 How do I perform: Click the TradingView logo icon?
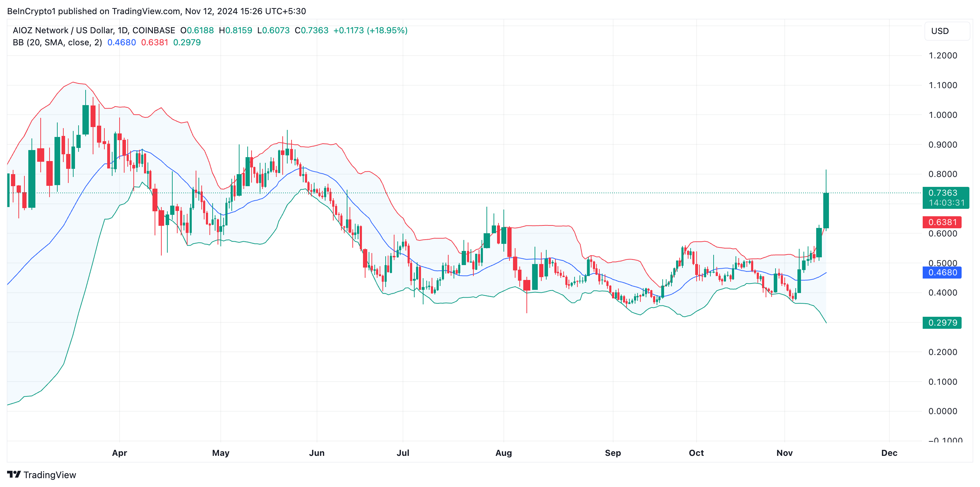tap(14, 475)
